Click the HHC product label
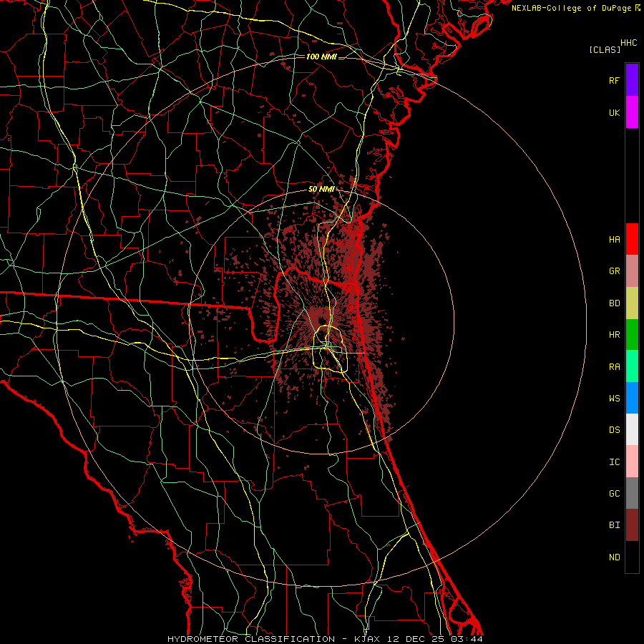This screenshot has height=644, width=644. 628,43
